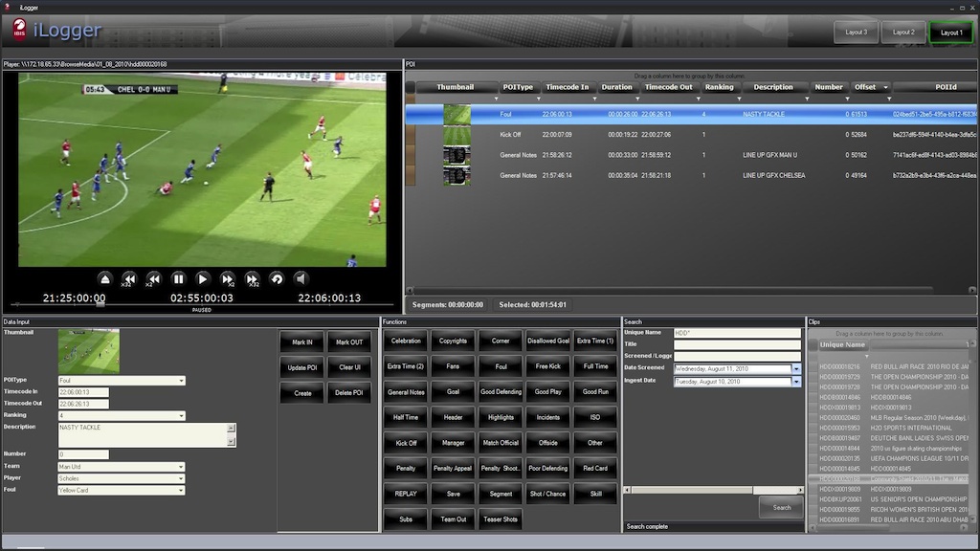
Task: Click the loop/replay arrow icon
Action: [x=277, y=279]
